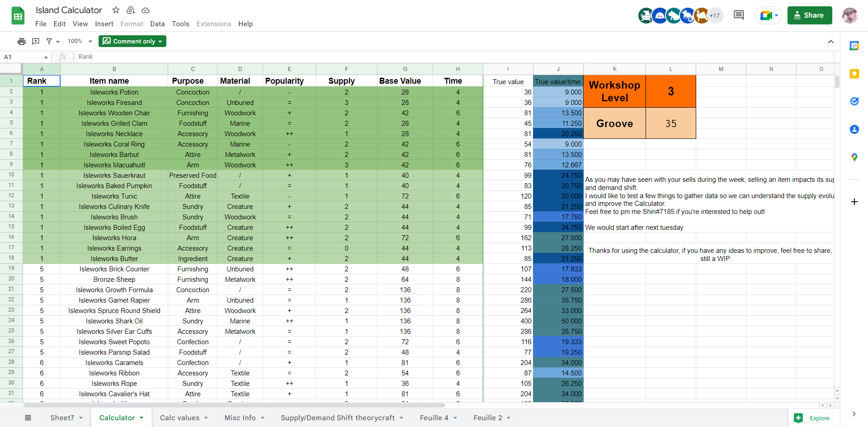Collapse the toolbar with the up chevron

831,42
